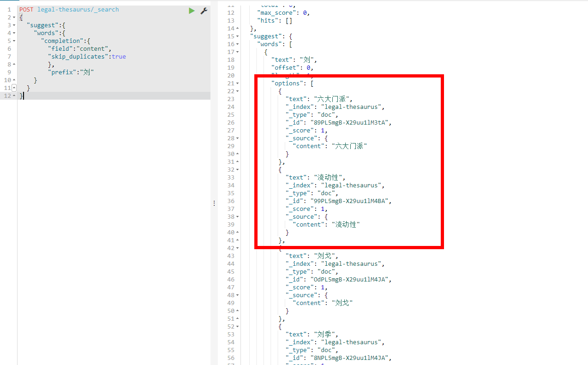Click "text": "刘季" at line 53
Viewport: 588px width, 365px height.
coord(312,334)
